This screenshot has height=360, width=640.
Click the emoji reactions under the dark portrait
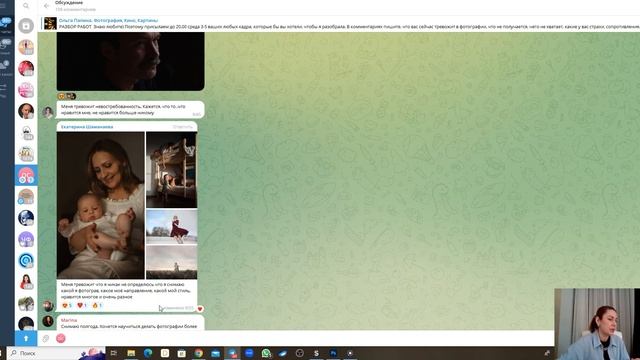pyautogui.click(x=67, y=96)
